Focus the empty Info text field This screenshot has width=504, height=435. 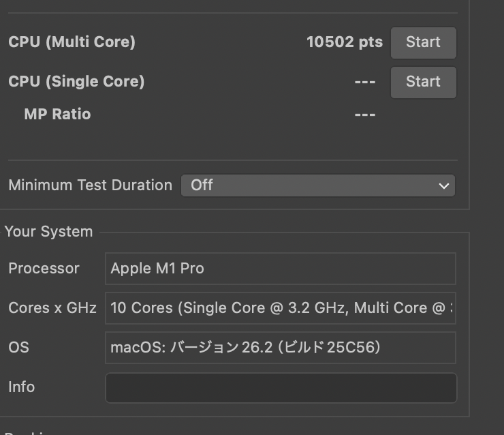280,387
